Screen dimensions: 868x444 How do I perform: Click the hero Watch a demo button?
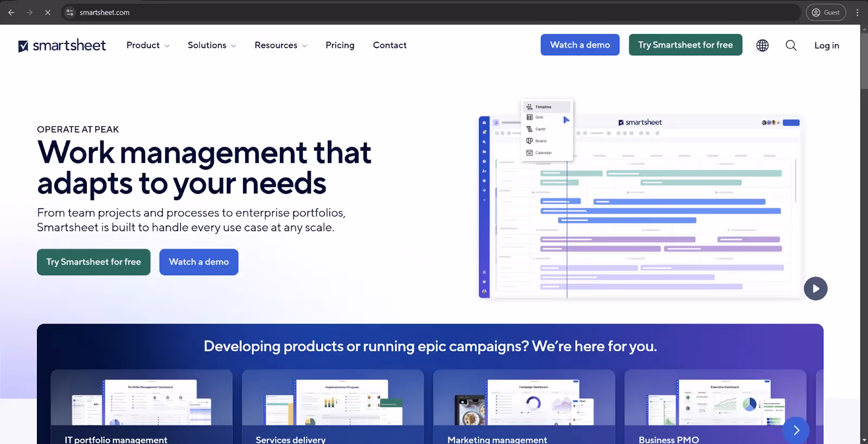(199, 262)
